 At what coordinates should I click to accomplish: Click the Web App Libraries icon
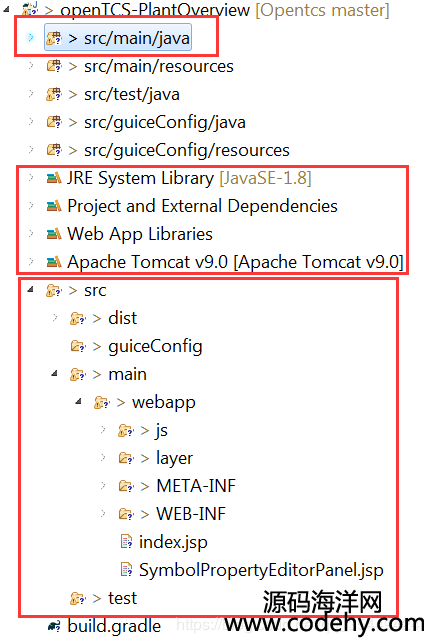(54, 234)
